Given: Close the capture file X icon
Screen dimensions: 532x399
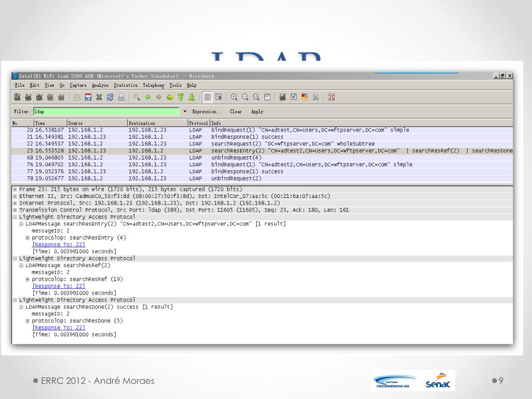Looking at the screenshot, I should click(x=99, y=97).
